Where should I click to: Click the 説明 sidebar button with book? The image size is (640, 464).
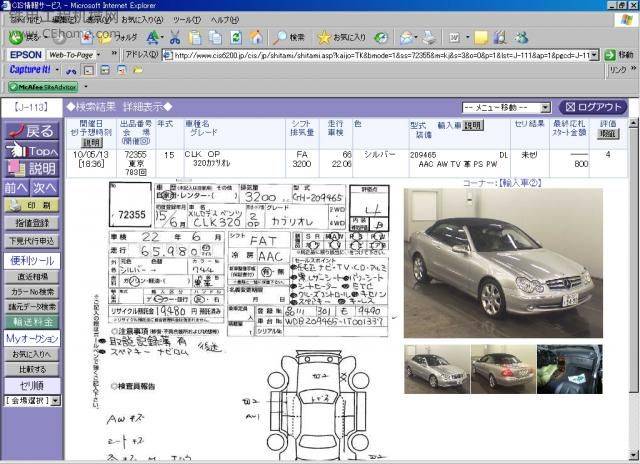[32, 169]
